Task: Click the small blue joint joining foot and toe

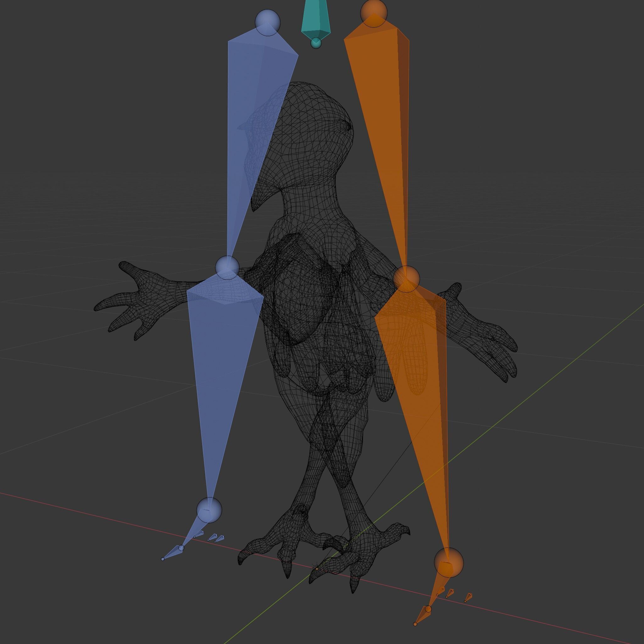Action: [x=181, y=548]
